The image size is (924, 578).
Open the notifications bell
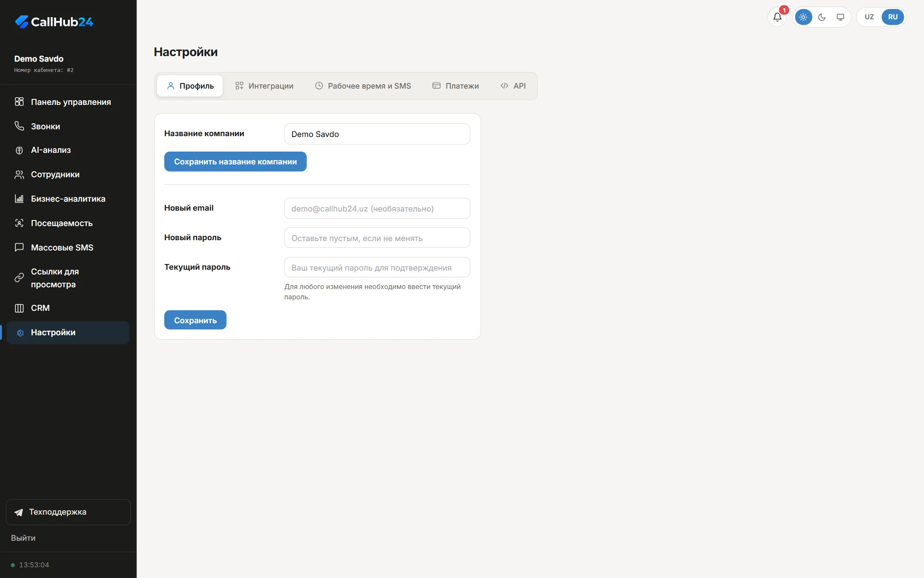(777, 17)
